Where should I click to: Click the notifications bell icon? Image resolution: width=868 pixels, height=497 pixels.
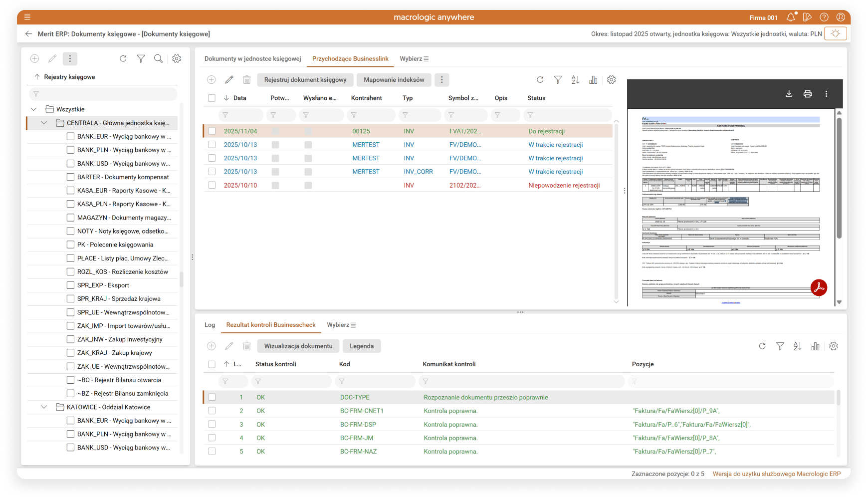coord(791,17)
